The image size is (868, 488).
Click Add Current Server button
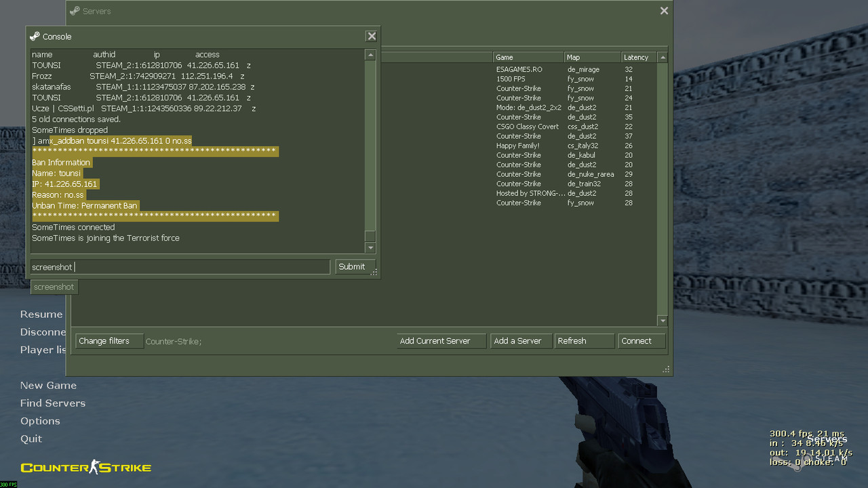(x=441, y=341)
